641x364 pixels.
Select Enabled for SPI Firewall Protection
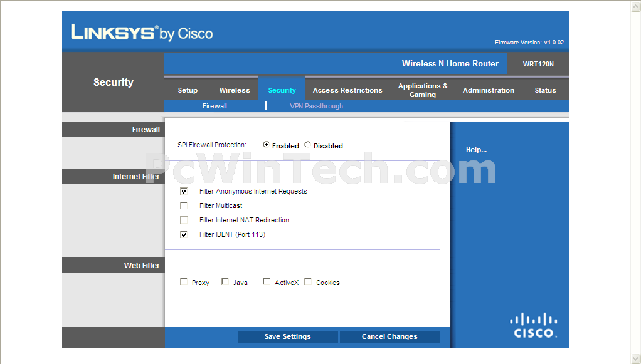click(x=266, y=145)
